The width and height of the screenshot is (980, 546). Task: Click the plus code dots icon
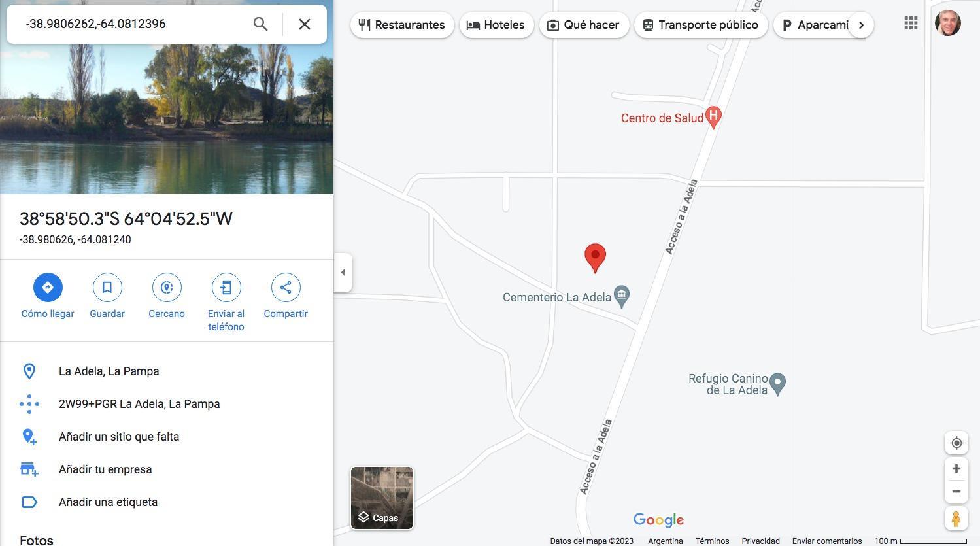29,404
